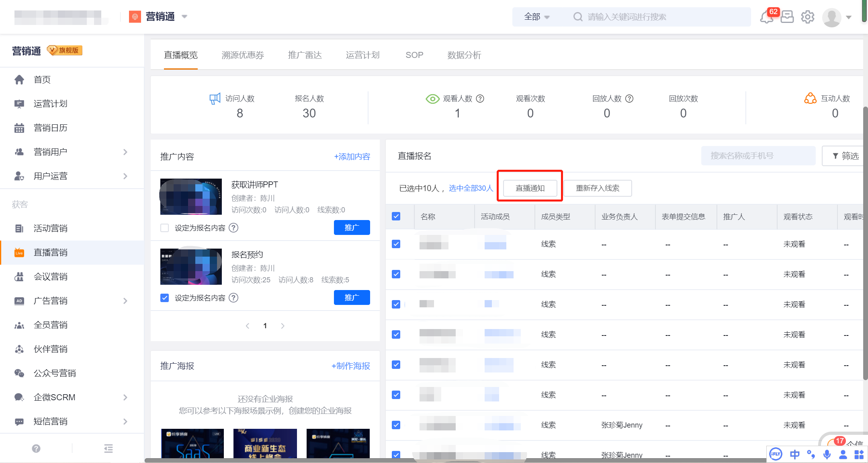This screenshot has height=463, width=868.
Task: Click the 首页 home icon
Action: (x=19, y=80)
